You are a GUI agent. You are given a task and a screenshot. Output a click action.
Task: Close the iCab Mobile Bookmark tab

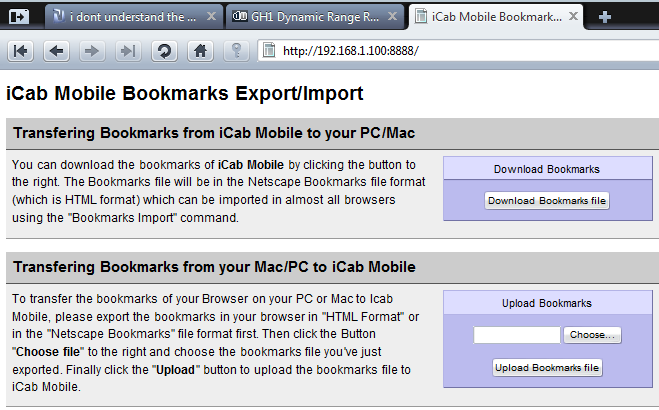coord(573,16)
